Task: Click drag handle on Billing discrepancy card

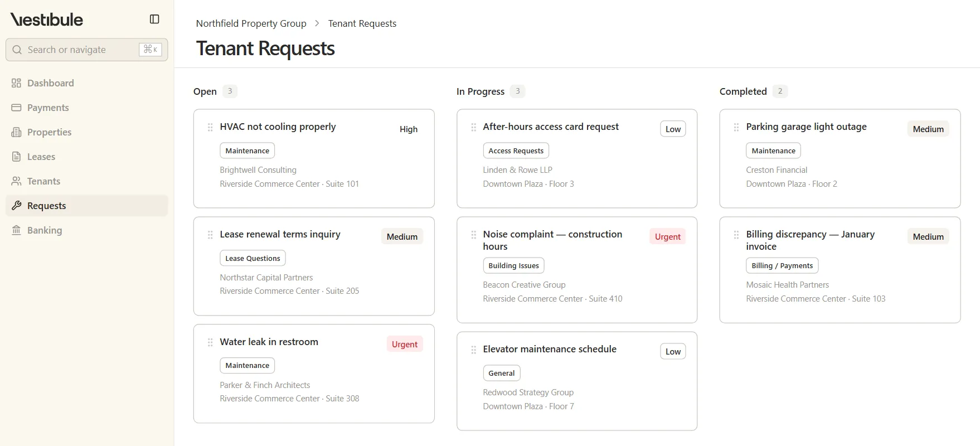Action: click(736, 235)
